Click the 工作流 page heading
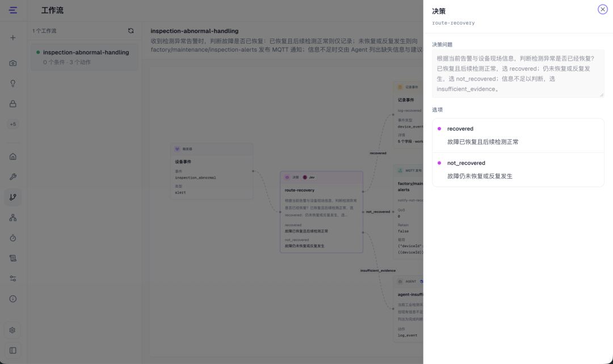The height and width of the screenshot is (364, 613). coord(52,11)
